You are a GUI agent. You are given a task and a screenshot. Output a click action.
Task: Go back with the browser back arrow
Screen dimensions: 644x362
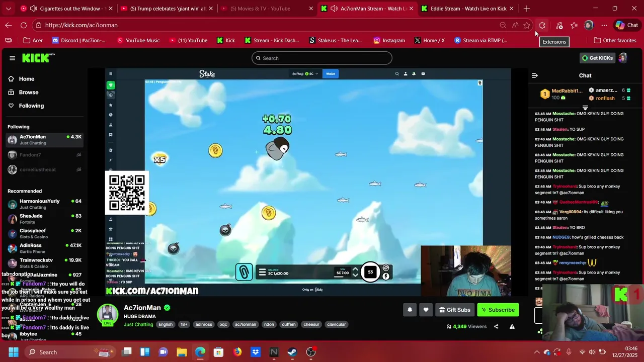point(9,25)
